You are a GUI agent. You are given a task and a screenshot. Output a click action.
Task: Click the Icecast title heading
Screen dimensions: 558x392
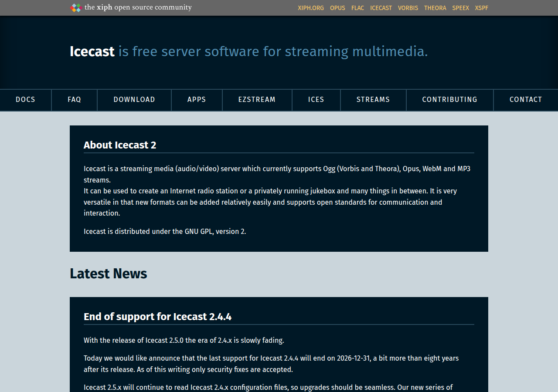point(92,51)
